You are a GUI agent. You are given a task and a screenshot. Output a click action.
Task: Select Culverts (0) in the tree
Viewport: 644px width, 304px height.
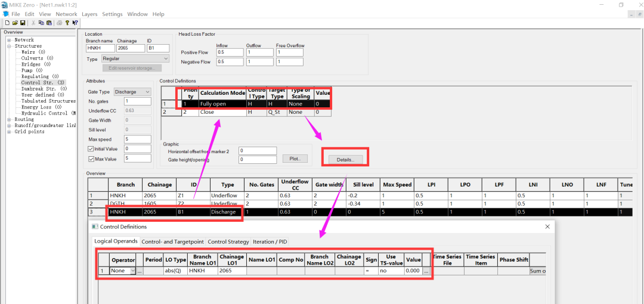(36, 58)
